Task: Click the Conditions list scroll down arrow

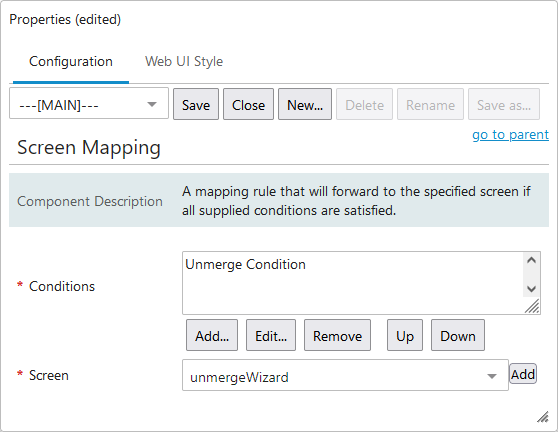Action: 531,289
